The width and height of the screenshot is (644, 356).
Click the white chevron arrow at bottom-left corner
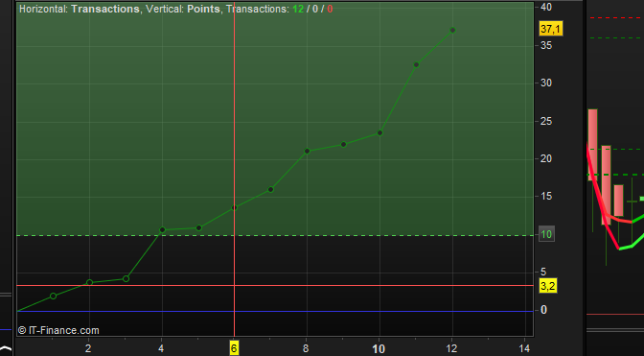pos(6,349)
